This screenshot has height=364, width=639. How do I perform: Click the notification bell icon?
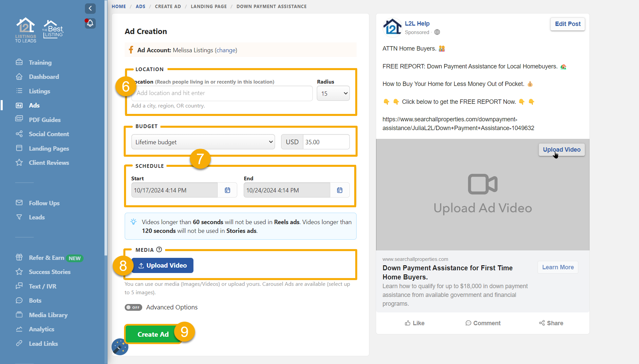pos(90,23)
